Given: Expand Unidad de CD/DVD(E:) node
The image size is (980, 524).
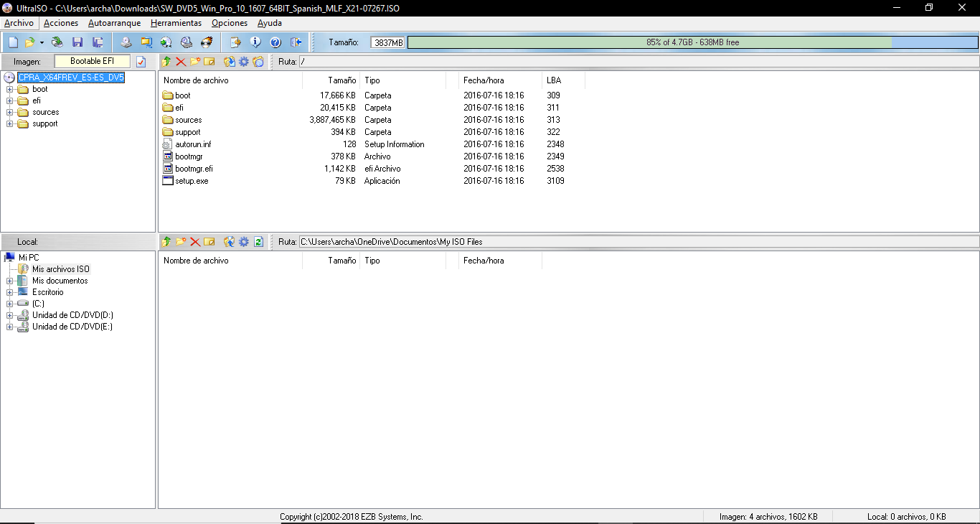Looking at the screenshot, I should (10, 327).
